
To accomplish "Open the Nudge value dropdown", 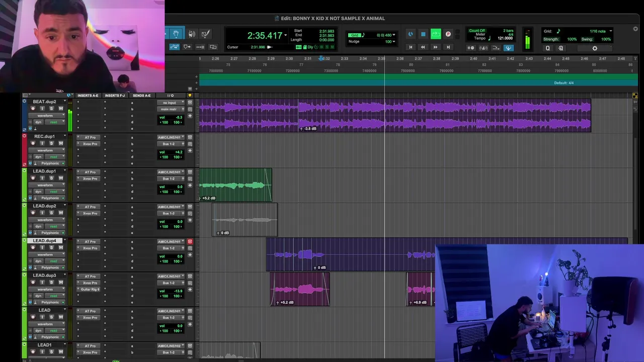I will point(394,42).
